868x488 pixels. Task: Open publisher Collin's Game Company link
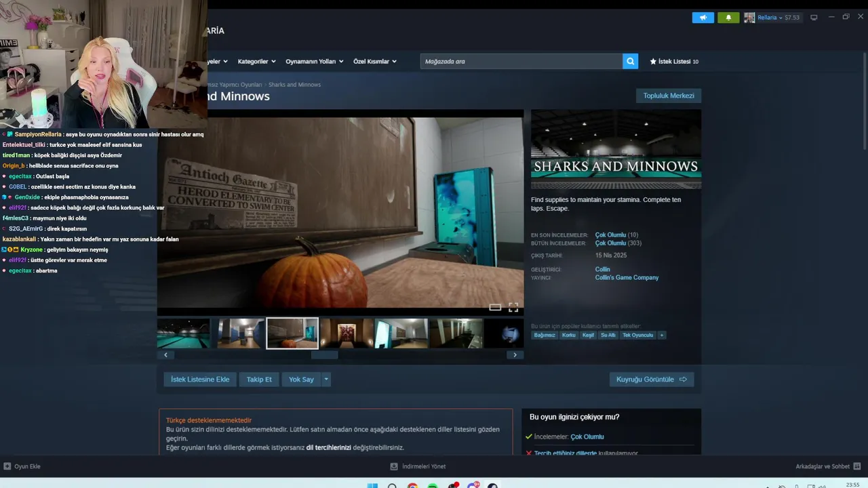pos(627,277)
